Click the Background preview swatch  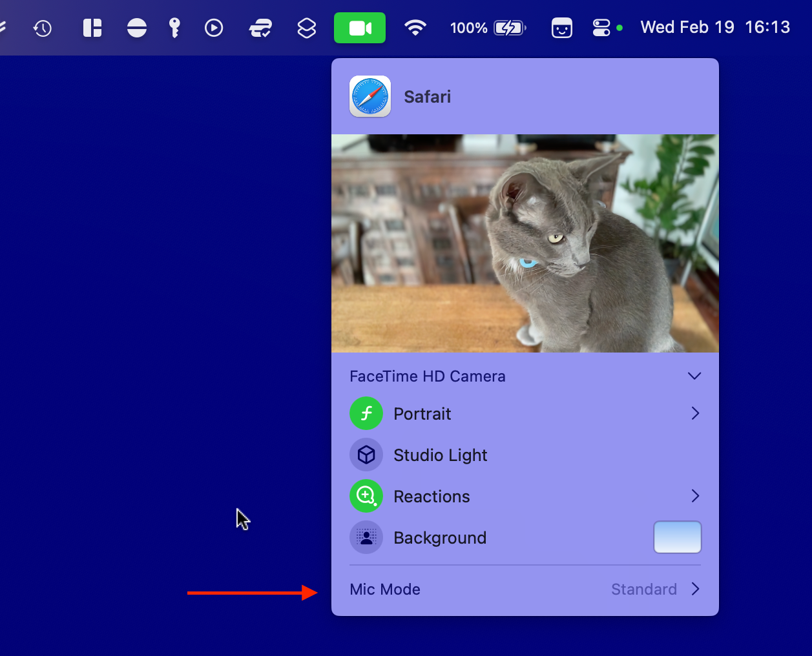point(677,537)
